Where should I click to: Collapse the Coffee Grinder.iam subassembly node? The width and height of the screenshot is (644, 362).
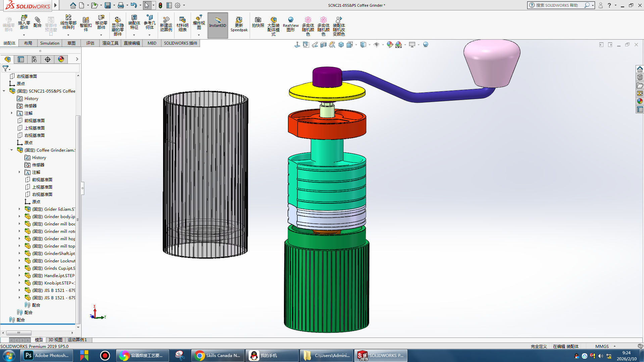pyautogui.click(x=12, y=150)
